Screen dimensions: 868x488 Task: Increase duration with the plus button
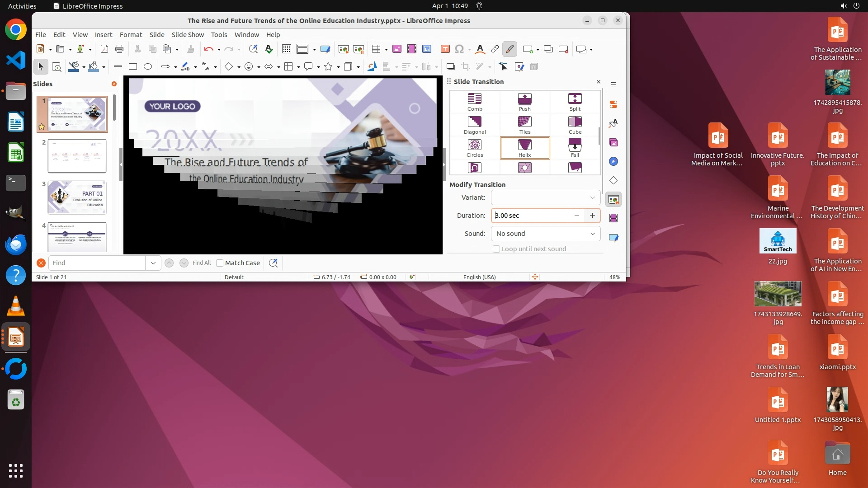[x=592, y=216]
